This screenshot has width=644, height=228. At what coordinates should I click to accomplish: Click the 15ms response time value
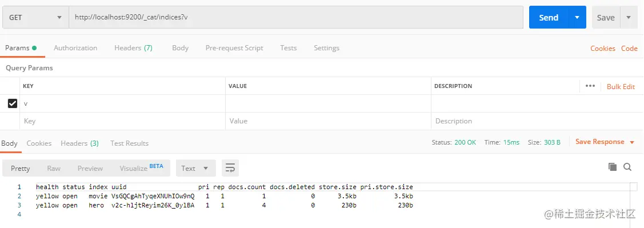[511, 142]
